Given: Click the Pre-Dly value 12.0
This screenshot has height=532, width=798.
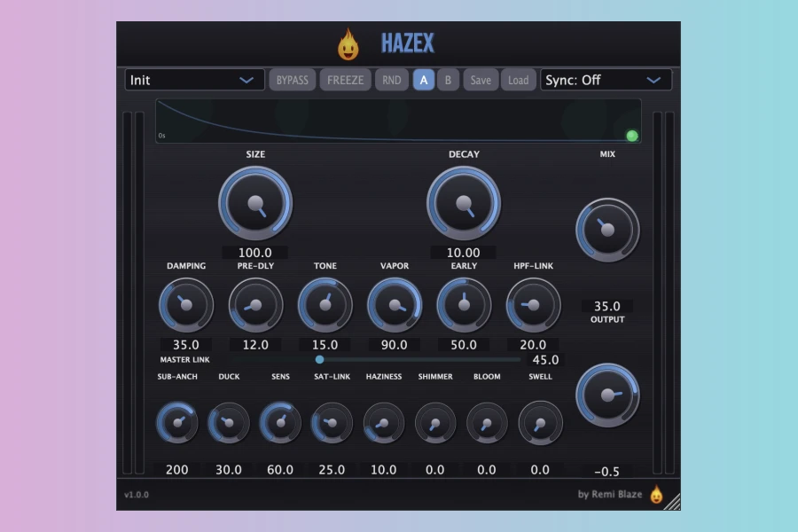Looking at the screenshot, I should coord(255,345).
